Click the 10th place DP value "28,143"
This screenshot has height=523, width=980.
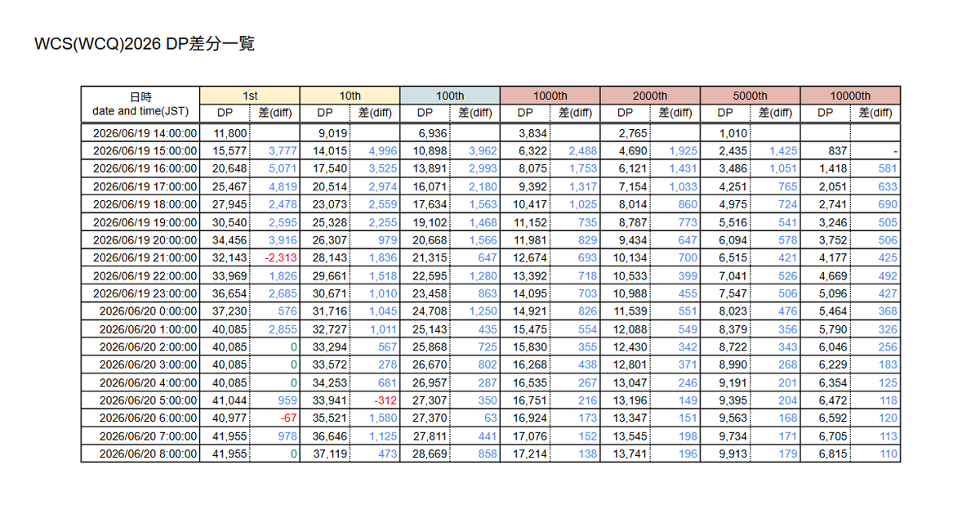[331, 257]
